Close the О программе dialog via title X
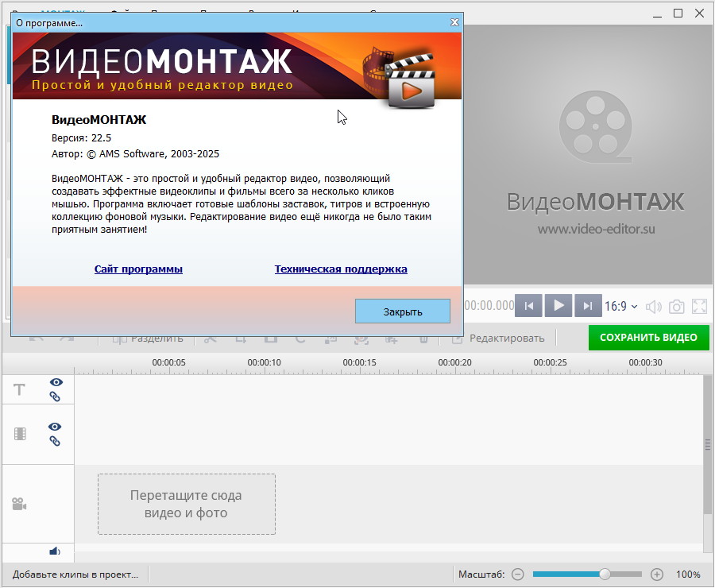 (x=454, y=22)
